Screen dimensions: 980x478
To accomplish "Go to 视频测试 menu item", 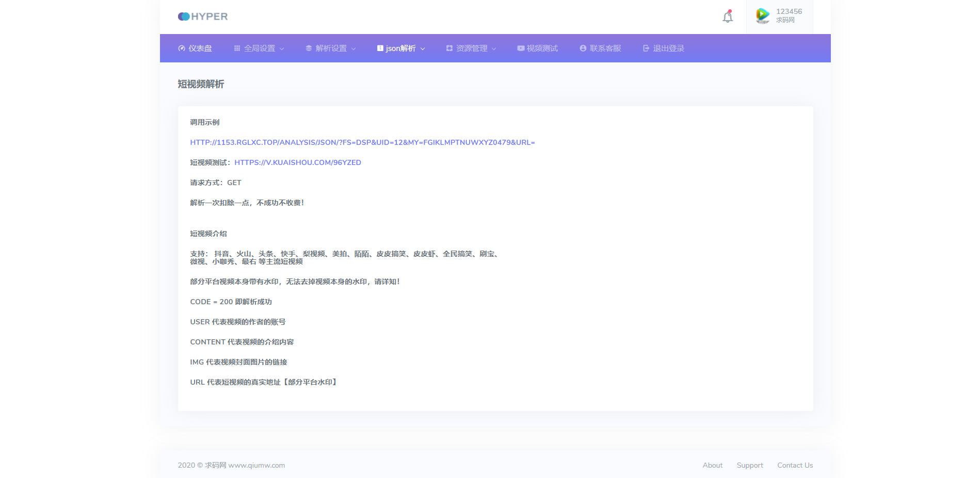I will click(x=538, y=48).
